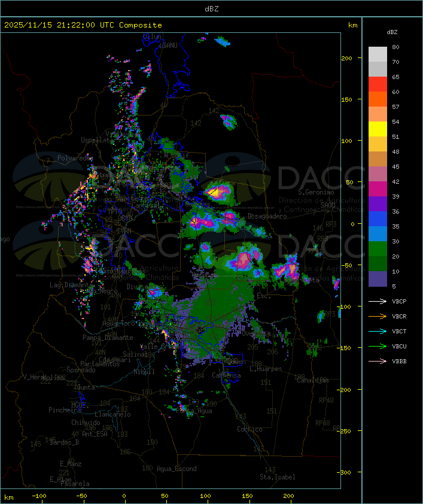Click the Sta.Isabel map label
The width and height of the screenshot is (423, 504).
point(277,477)
